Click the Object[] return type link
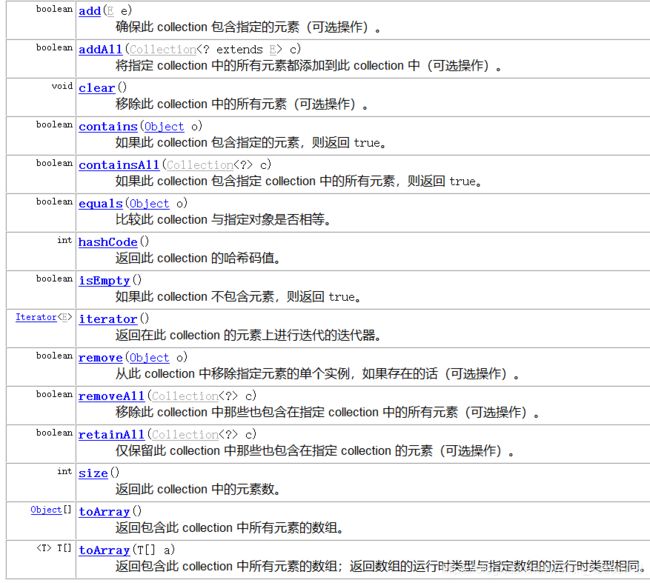Image resolution: width=650 pixels, height=583 pixels. point(46,510)
